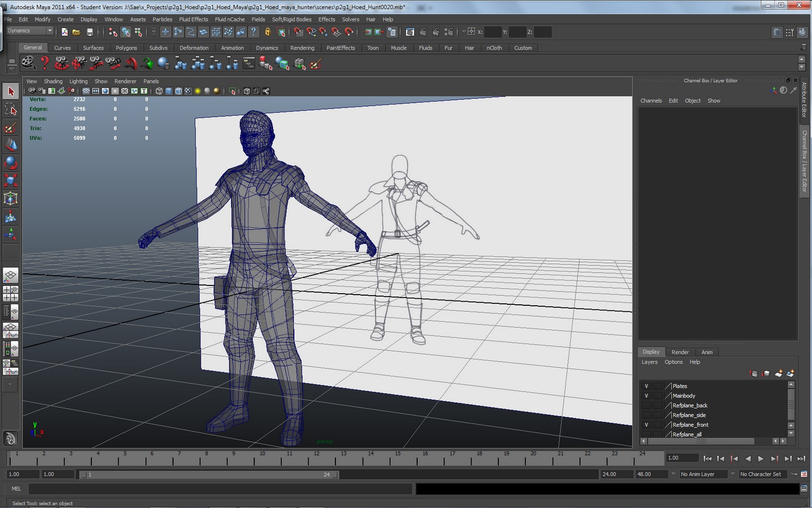Click inside the MEL command input field
The image size is (812, 508).
point(203,489)
